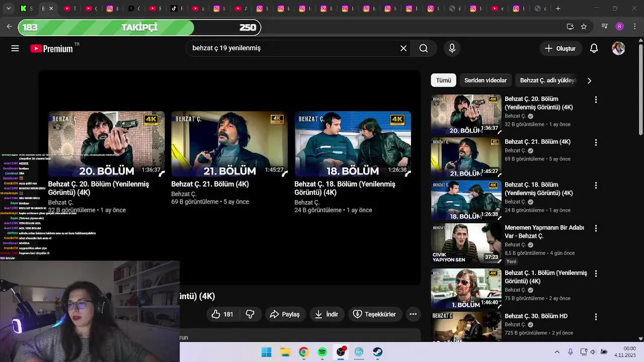Open more actions ellipsis under the video
This screenshot has height=362, width=644.
coord(413,314)
